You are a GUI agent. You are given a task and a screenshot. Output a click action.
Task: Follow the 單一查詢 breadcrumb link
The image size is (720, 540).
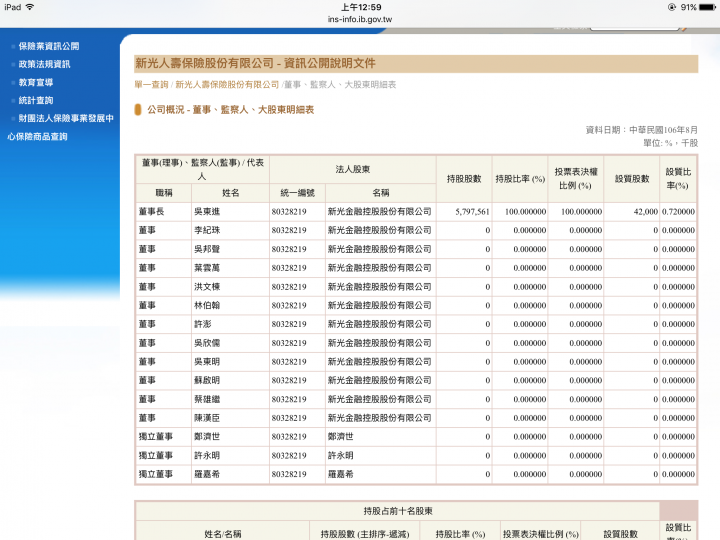tap(151, 84)
